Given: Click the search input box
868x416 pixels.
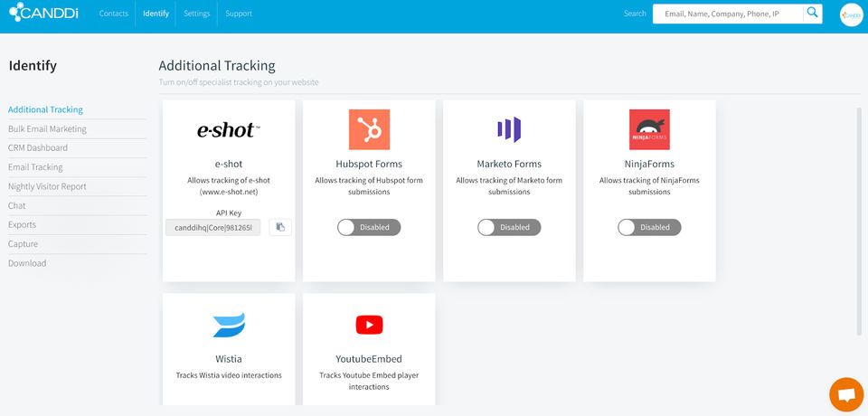Looking at the screenshot, I should 728,14.
